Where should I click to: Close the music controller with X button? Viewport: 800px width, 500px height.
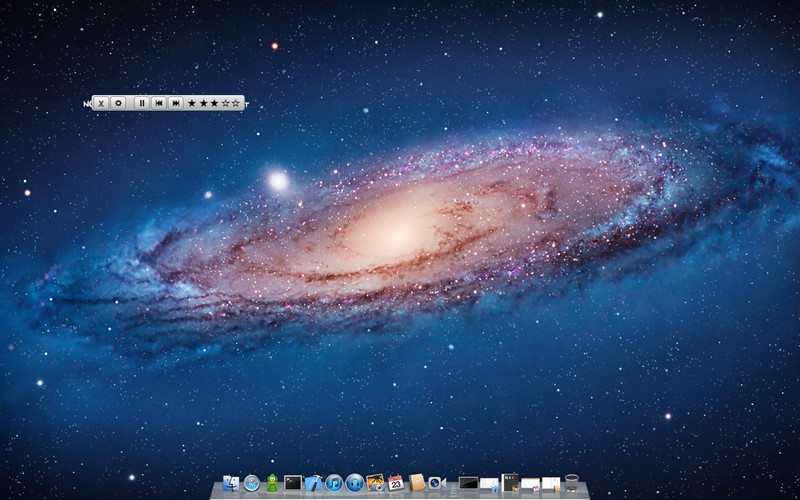(x=101, y=103)
